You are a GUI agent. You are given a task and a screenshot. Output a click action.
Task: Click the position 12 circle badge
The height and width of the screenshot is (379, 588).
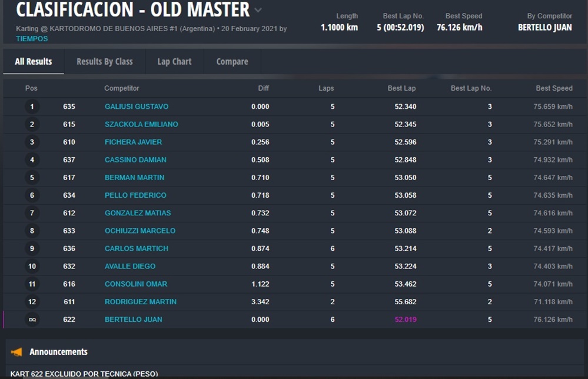[x=32, y=302]
